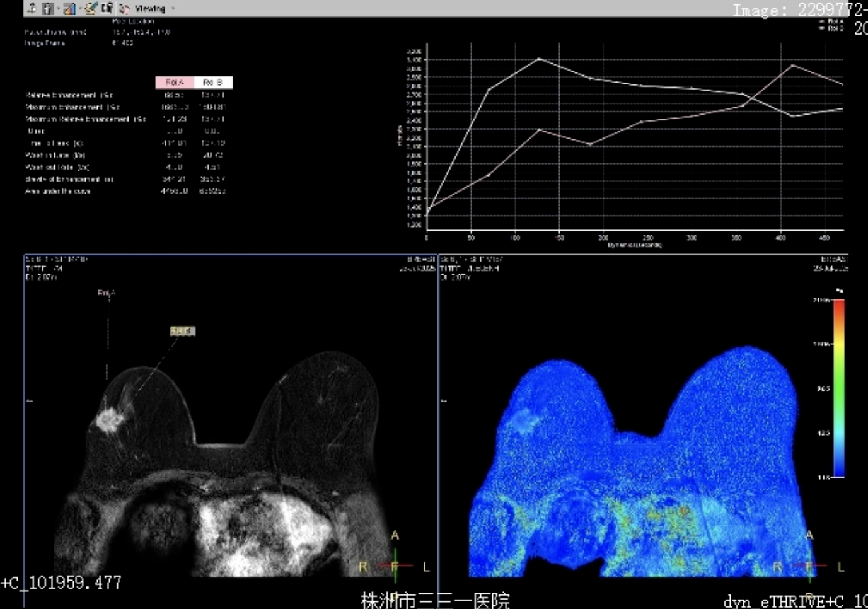
Task: Click the pin icon in the top toolbar
Action: point(32,8)
